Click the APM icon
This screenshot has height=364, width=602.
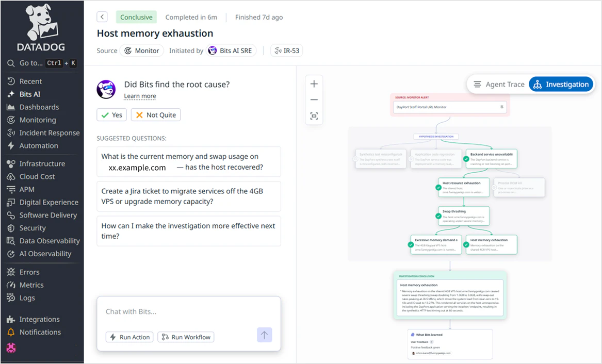coord(11,190)
